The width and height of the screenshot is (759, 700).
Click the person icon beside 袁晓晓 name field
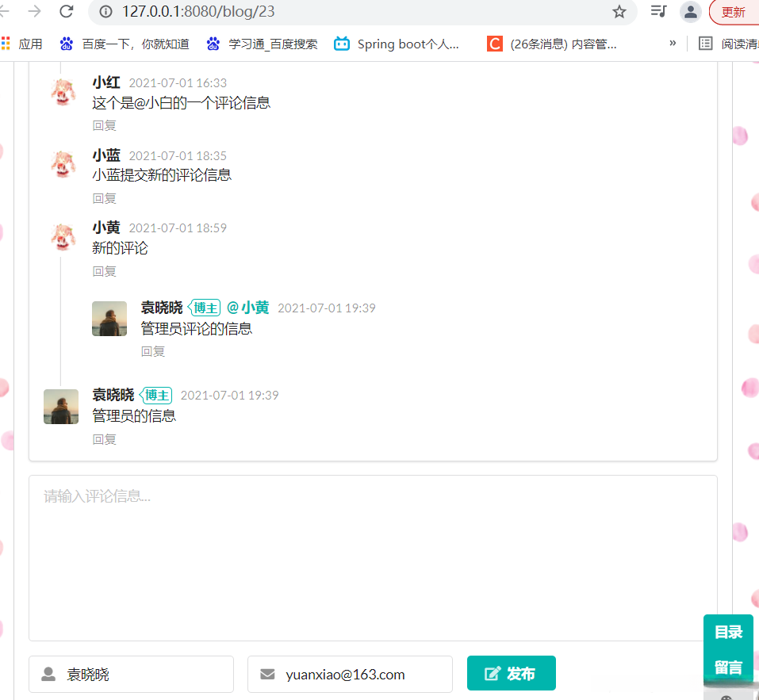[x=48, y=674]
